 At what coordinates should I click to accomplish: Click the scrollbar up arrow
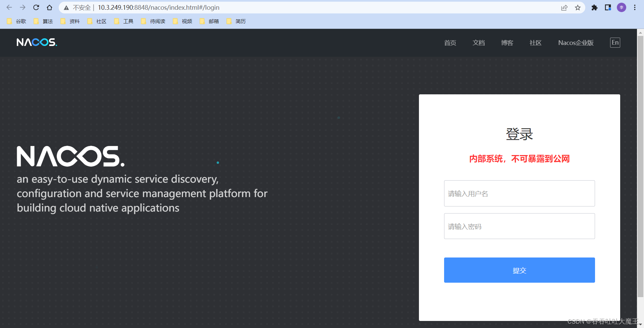(640, 33)
